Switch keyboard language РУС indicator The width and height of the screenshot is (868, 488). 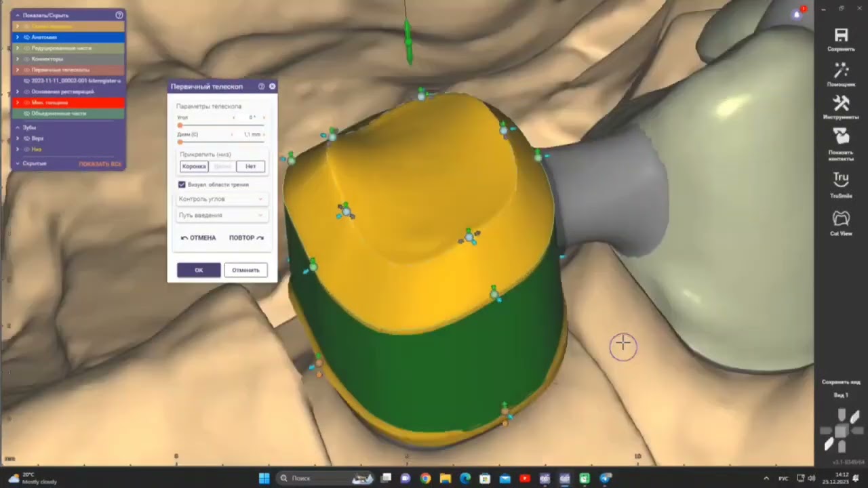click(783, 479)
